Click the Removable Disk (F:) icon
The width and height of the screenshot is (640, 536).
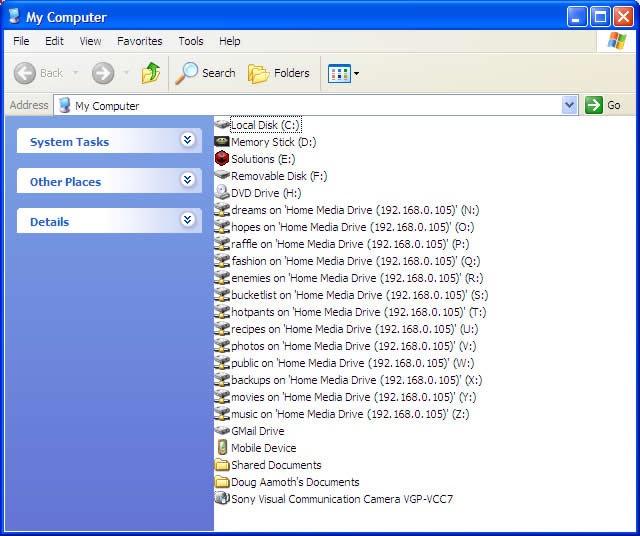(222, 176)
